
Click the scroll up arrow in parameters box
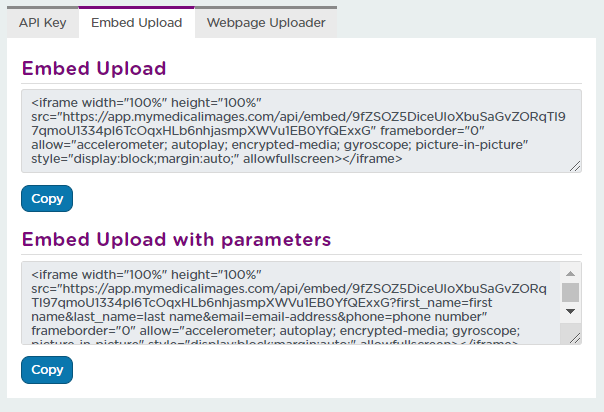click(x=570, y=274)
